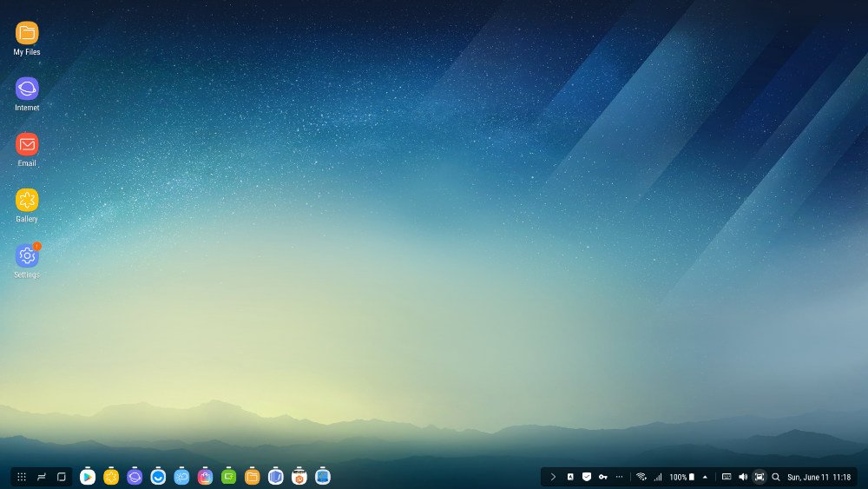Click the date and time display

tap(819, 477)
